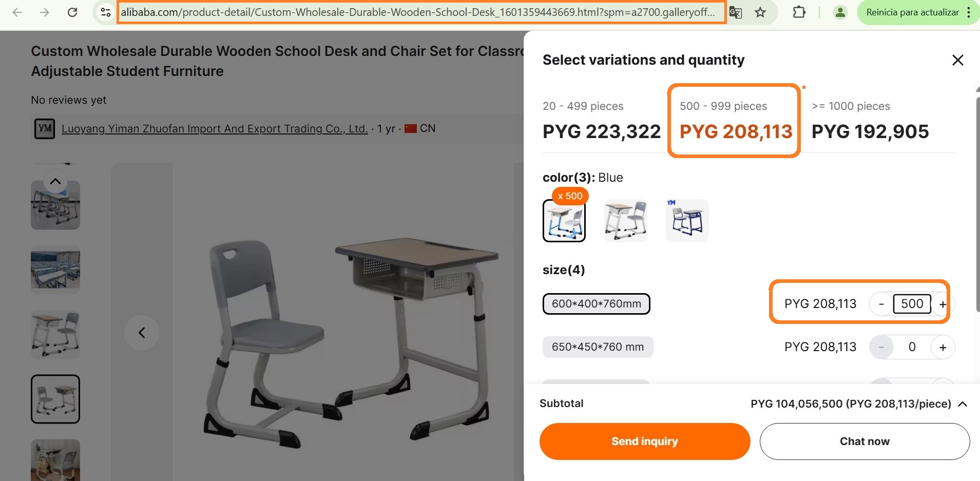This screenshot has height=481, width=980.
Task: Show previous product image arrow
Action: (x=142, y=333)
